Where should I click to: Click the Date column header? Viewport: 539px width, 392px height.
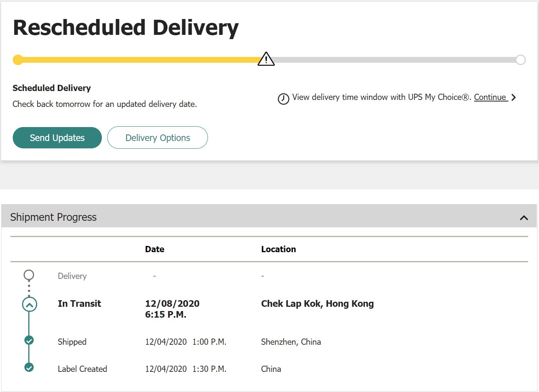pyautogui.click(x=154, y=249)
